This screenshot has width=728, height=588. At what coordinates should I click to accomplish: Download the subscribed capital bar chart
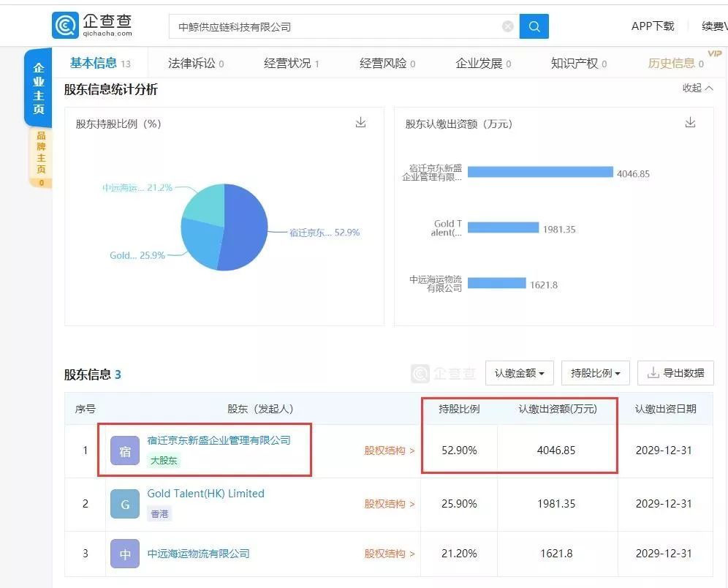[691, 123]
